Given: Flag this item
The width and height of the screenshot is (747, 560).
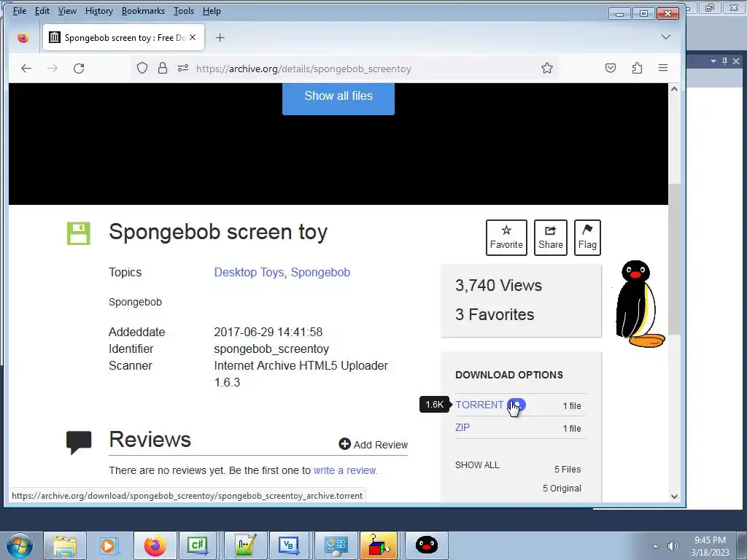Looking at the screenshot, I should 587,238.
